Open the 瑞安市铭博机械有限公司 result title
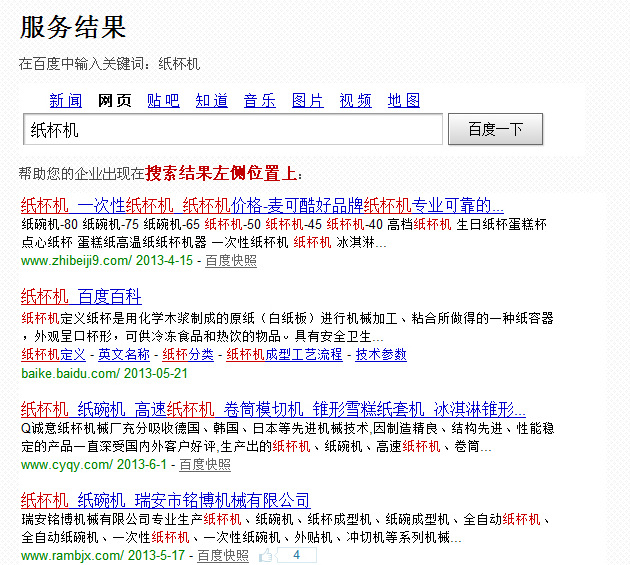This screenshot has width=630, height=565. pos(166,501)
